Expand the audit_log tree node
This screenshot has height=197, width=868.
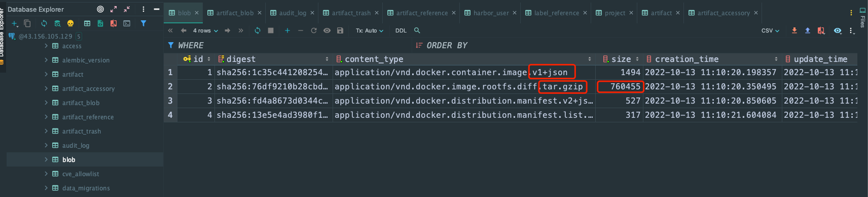[46, 145]
